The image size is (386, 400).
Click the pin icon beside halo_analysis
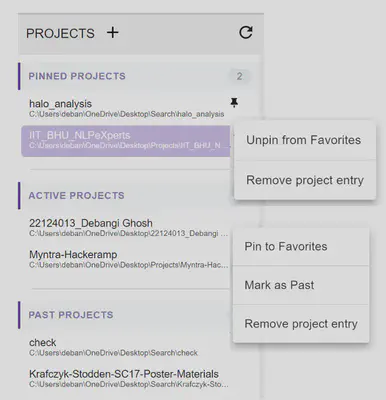(x=234, y=103)
